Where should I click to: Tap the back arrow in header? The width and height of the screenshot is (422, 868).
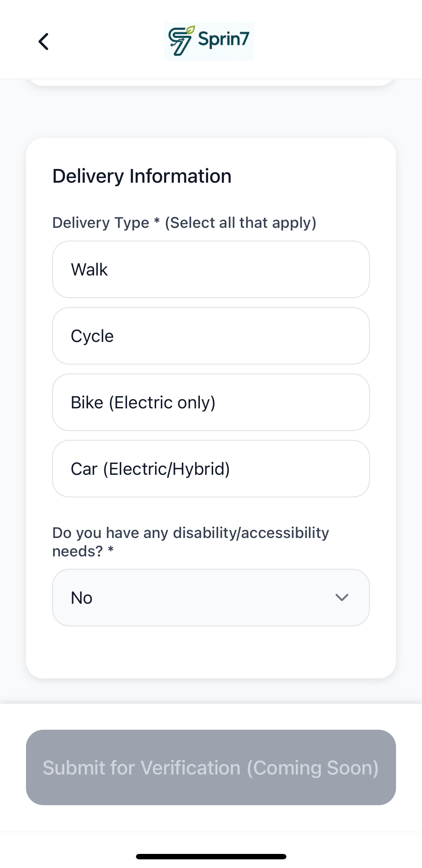pyautogui.click(x=44, y=42)
